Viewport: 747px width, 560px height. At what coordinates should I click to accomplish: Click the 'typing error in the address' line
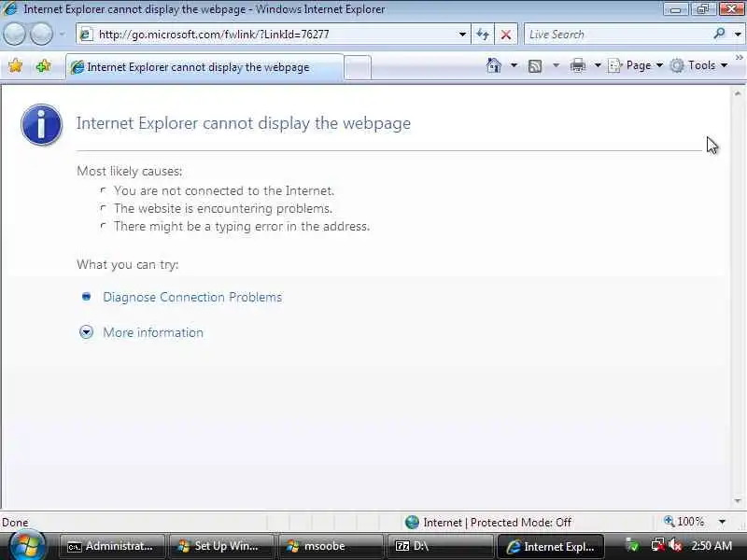242,226
